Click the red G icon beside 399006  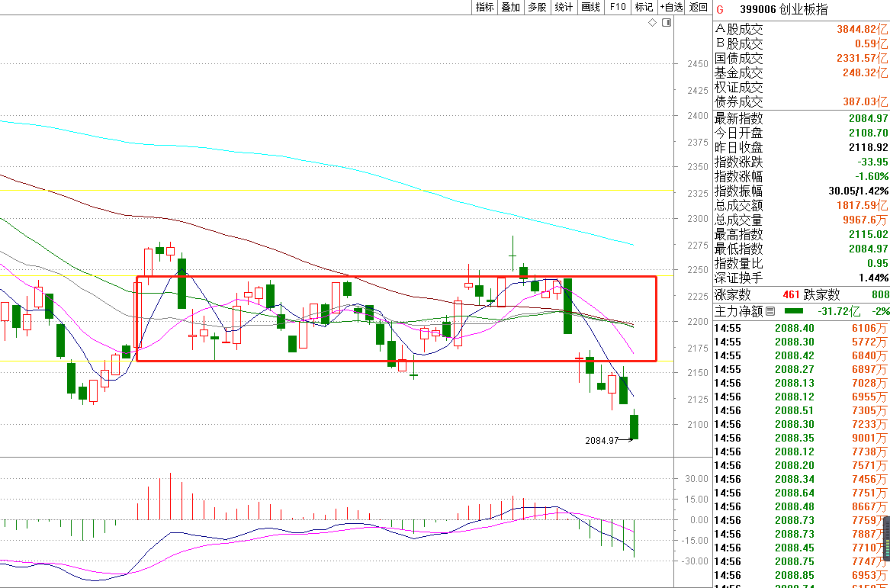click(719, 9)
